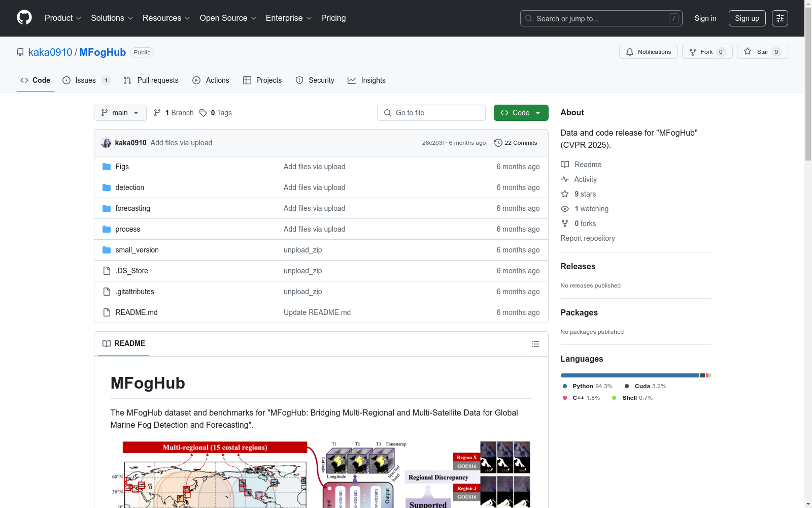Screen dimensions: 812x508
Task: Click the Report repository link
Action: pyautogui.click(x=588, y=238)
